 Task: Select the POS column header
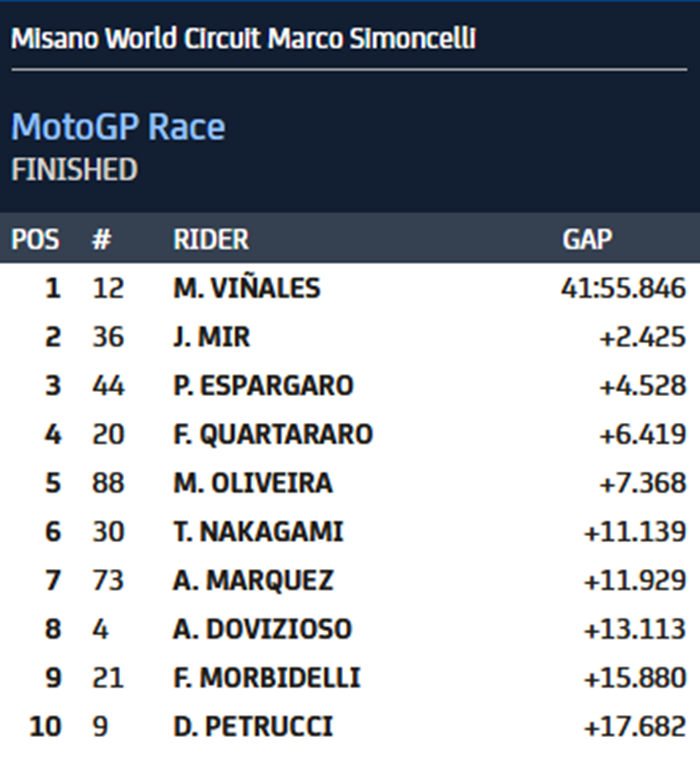coord(35,240)
